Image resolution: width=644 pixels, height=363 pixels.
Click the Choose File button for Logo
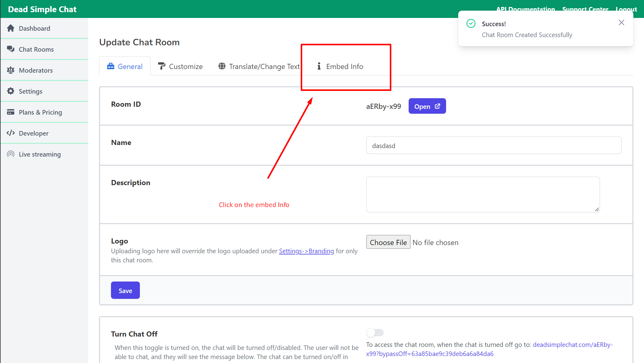(x=388, y=242)
